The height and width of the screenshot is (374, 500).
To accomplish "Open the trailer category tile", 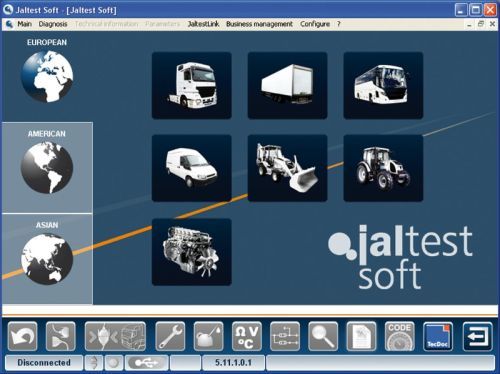I will tap(287, 85).
